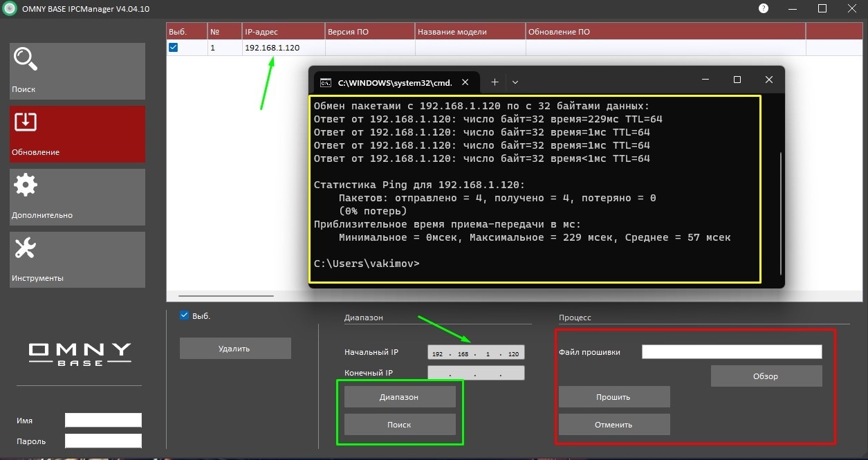Screen dimensions: 868x460
Task: Focus the Файл прошивки input field
Action: (732, 351)
